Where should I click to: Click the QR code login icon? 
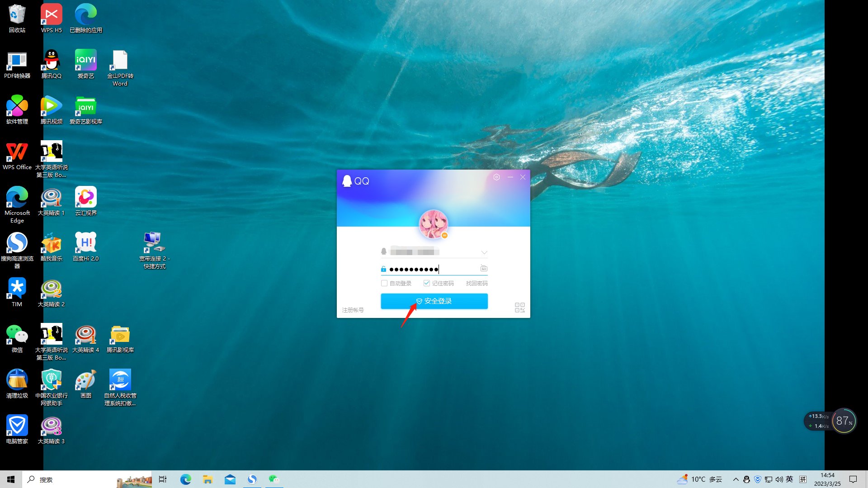tap(519, 308)
